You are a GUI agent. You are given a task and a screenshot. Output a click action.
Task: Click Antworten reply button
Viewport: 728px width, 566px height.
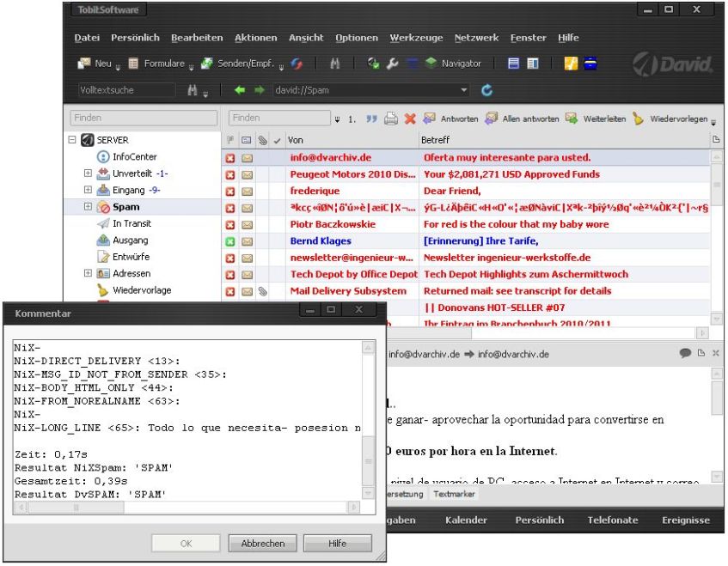click(x=450, y=119)
